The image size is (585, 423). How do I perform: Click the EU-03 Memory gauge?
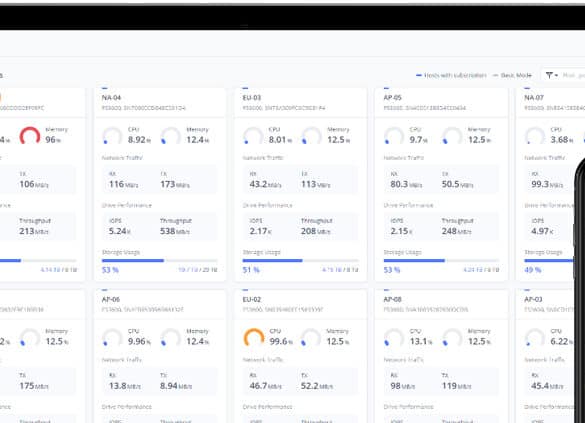click(x=312, y=136)
